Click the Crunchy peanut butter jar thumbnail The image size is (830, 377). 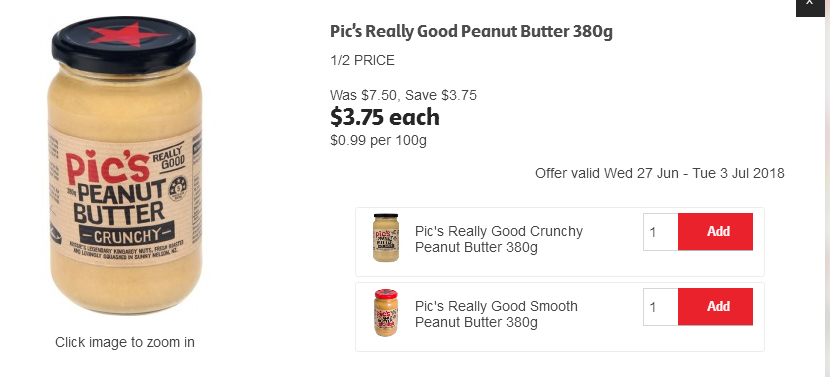click(386, 238)
